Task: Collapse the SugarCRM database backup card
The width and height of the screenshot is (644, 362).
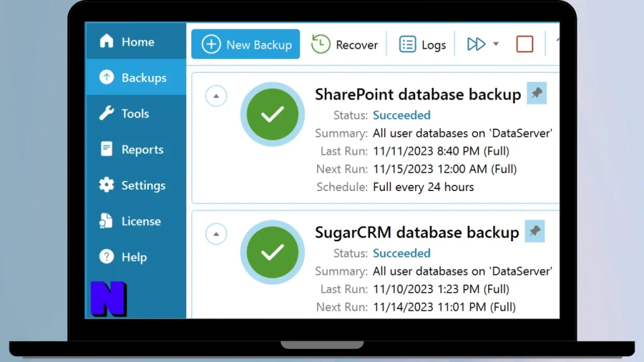Action: 216,234
